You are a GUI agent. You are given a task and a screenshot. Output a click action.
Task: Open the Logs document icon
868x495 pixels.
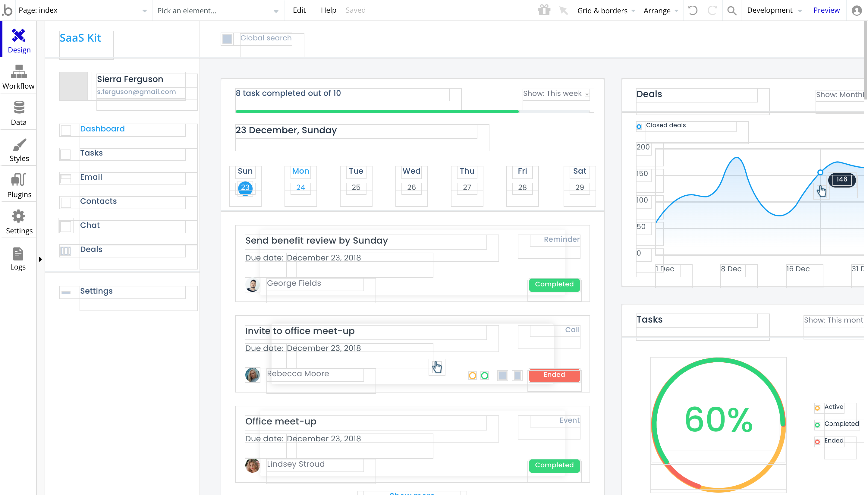[18, 254]
